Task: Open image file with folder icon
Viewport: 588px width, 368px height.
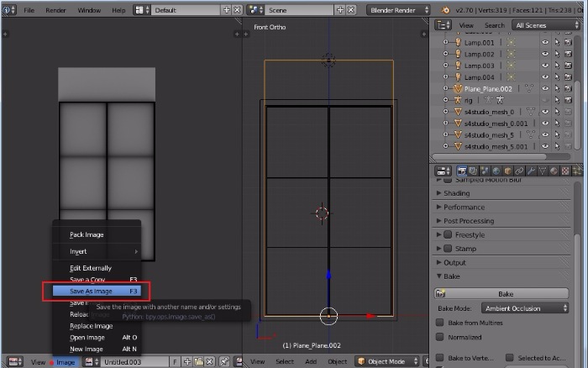Action: [x=198, y=361]
